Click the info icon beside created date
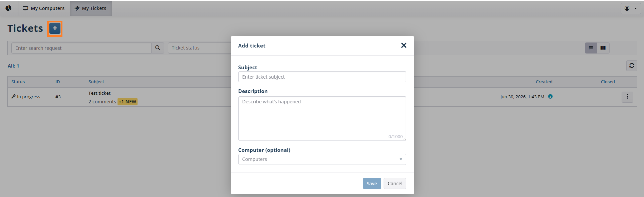644x197 pixels. (550, 96)
